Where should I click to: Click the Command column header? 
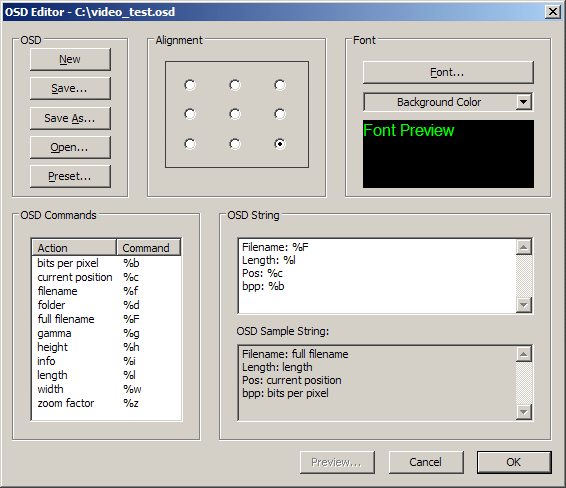click(148, 248)
